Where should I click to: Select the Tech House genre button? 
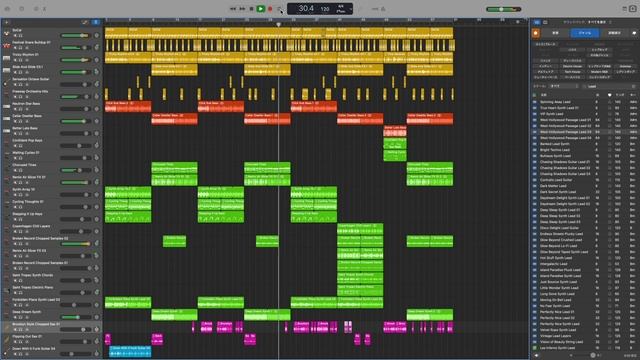(x=572, y=71)
